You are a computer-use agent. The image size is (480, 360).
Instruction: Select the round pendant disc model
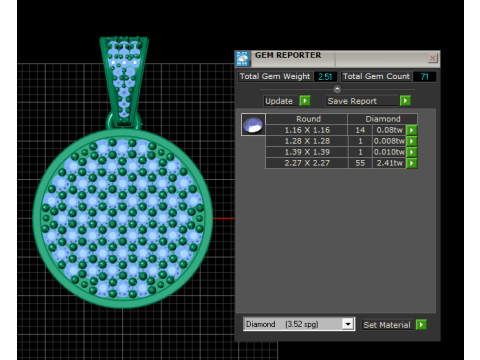click(123, 218)
